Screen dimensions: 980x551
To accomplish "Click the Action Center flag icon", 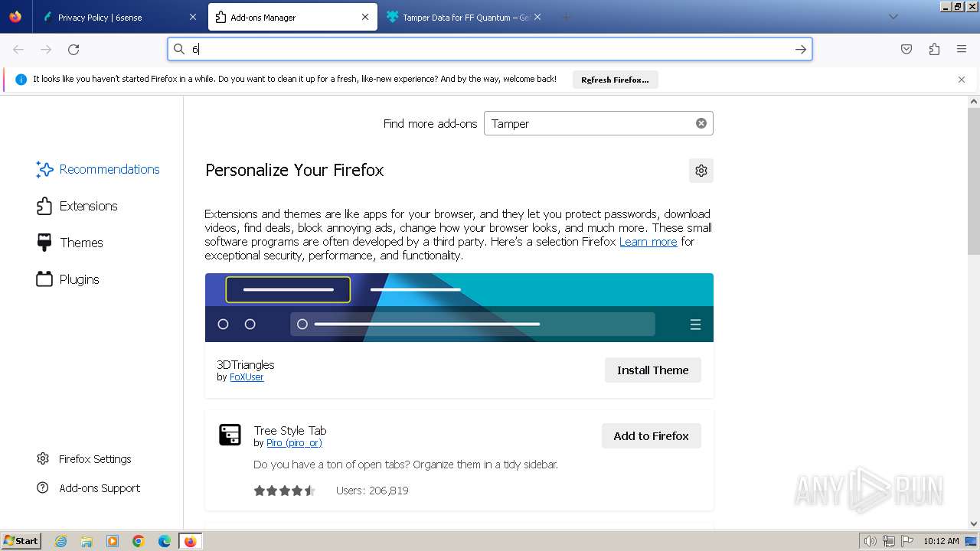I will (907, 541).
